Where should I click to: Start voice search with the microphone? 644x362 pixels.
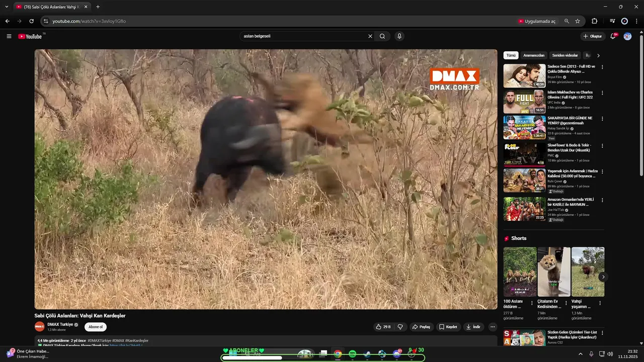click(x=399, y=36)
